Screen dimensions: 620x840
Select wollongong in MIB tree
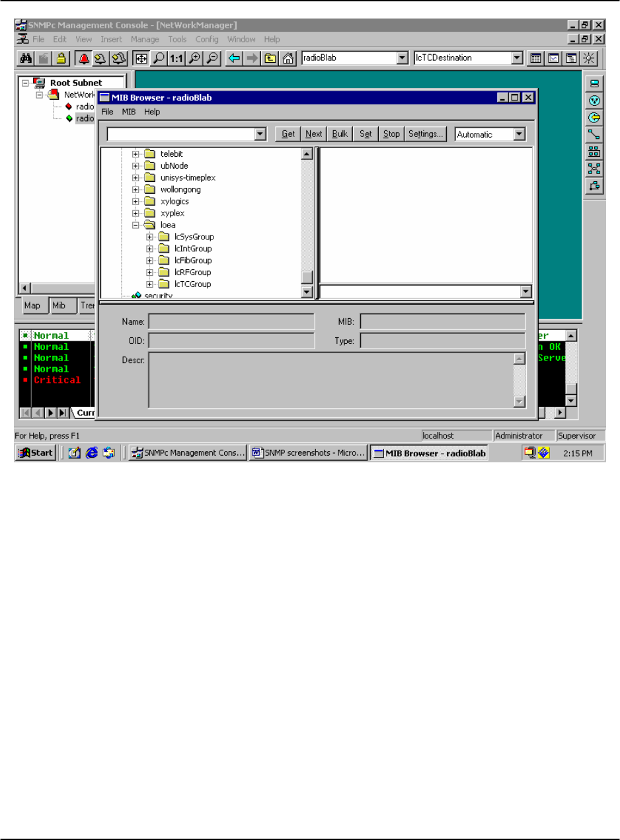pos(180,189)
